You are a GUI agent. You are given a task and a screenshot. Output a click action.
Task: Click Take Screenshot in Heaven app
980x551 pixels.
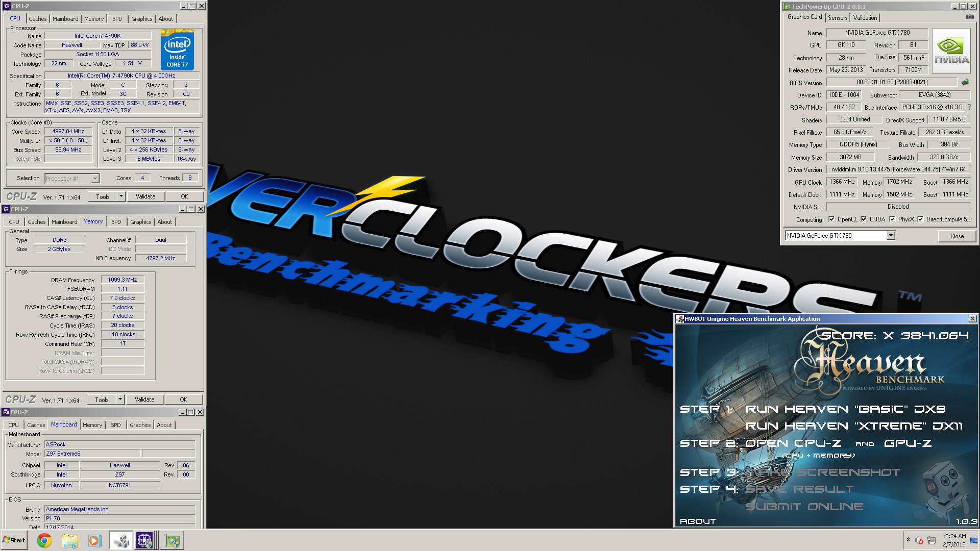tap(823, 472)
